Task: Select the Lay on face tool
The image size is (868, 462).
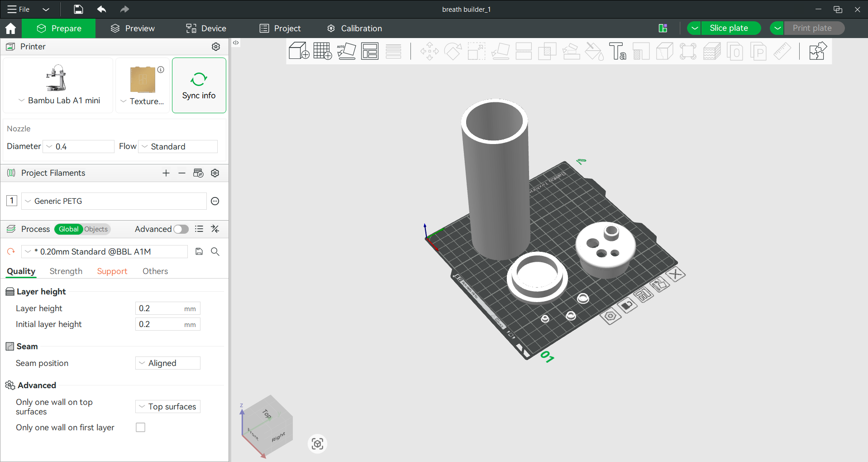Action: 500,51
